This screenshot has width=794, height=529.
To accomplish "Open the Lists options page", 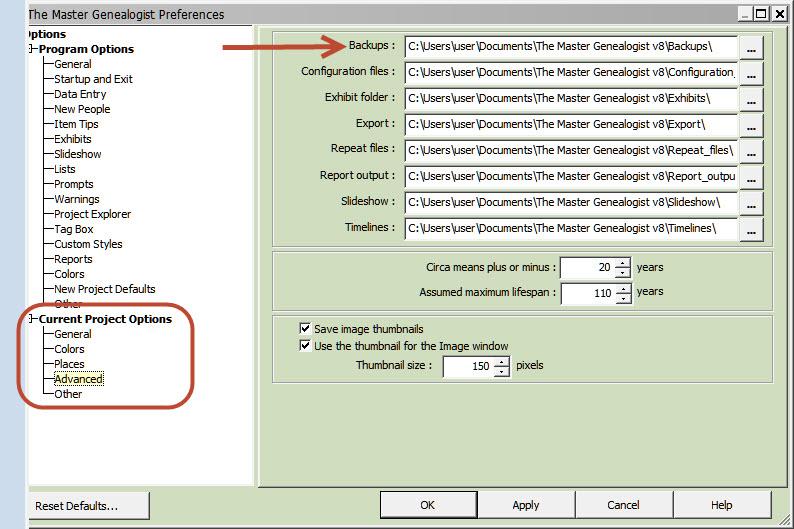I will (x=65, y=169).
